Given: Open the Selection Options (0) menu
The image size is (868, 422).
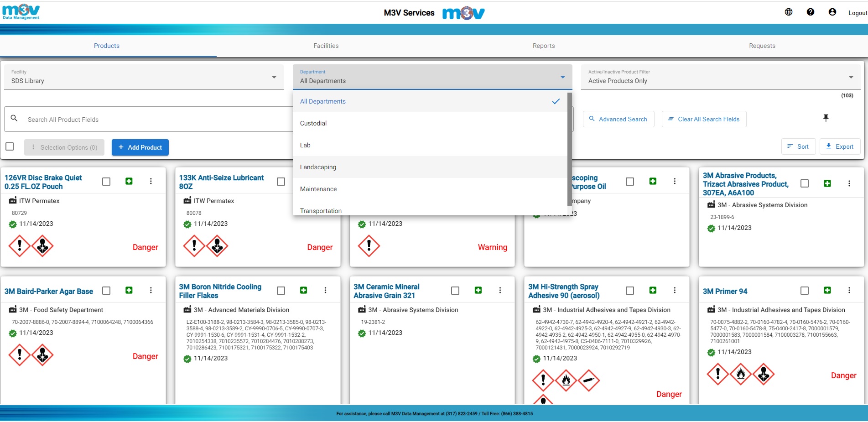Looking at the screenshot, I should (64, 147).
